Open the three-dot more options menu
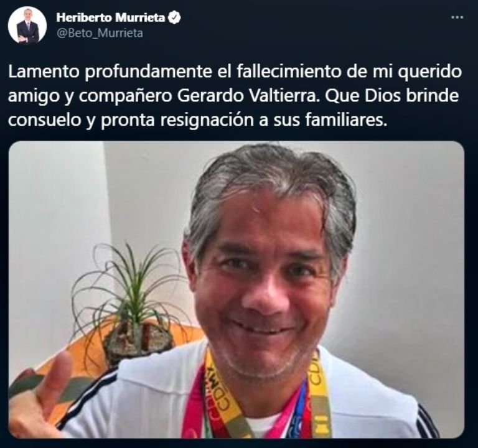The height and width of the screenshot is (448, 478). (457, 17)
